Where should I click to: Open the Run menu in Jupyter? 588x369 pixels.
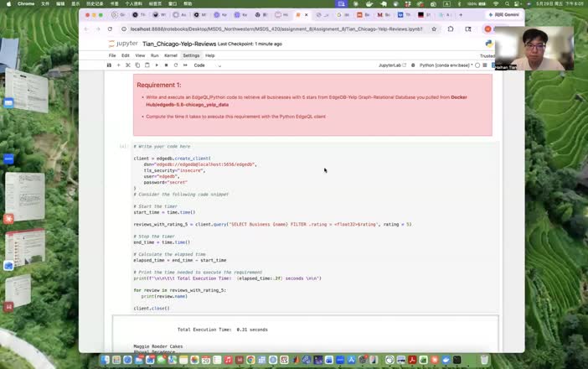[x=154, y=55]
